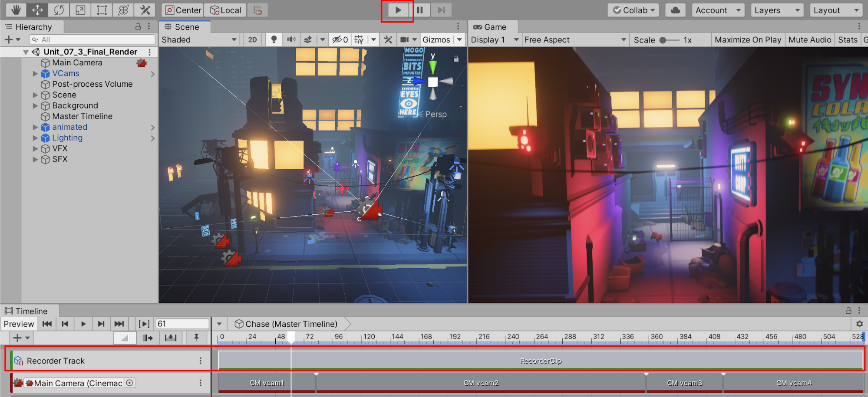868x397 pixels.
Task: Toggle scene lighting with lightbulb icon
Action: [274, 40]
